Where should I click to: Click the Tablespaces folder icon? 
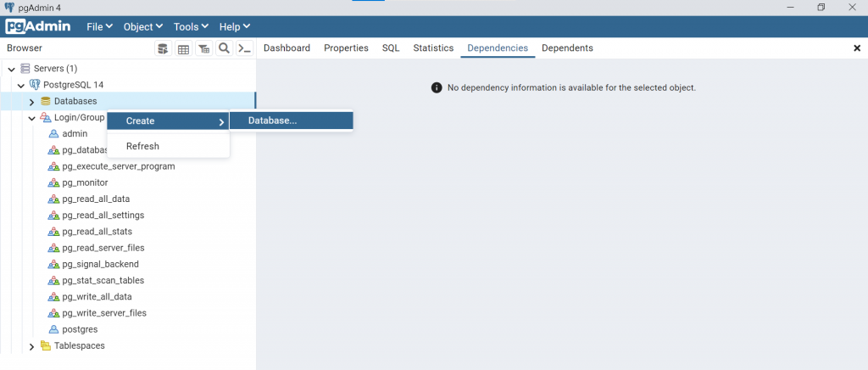click(46, 346)
